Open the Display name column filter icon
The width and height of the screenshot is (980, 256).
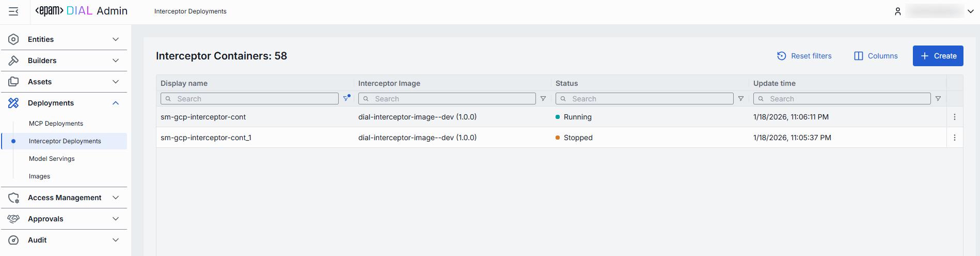(x=346, y=98)
